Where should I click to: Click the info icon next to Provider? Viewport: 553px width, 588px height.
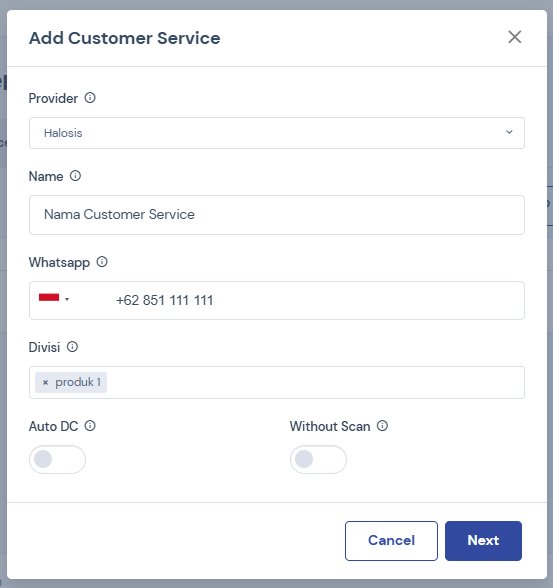click(90, 98)
